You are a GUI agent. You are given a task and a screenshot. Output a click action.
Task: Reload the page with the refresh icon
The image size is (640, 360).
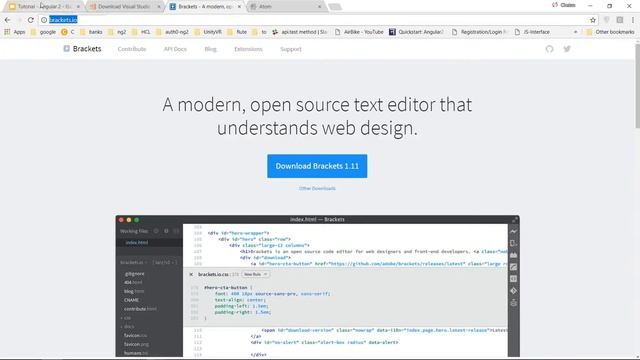tap(31, 20)
